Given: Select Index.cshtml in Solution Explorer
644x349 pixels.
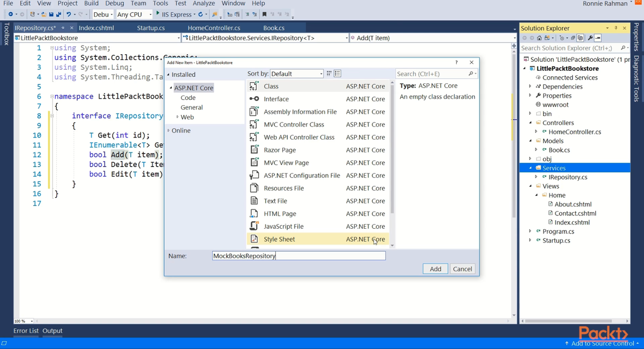Looking at the screenshot, I should (572, 222).
